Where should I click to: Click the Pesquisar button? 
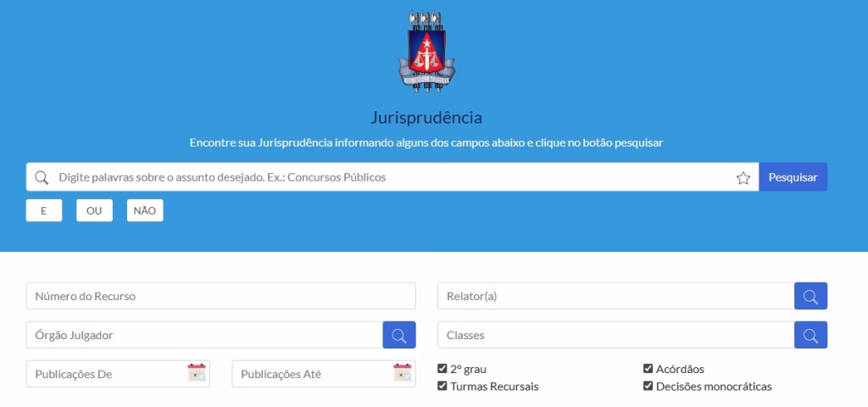click(x=793, y=177)
